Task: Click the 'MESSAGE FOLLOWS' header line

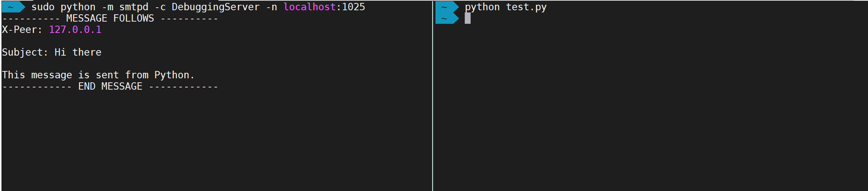Action: (110, 18)
